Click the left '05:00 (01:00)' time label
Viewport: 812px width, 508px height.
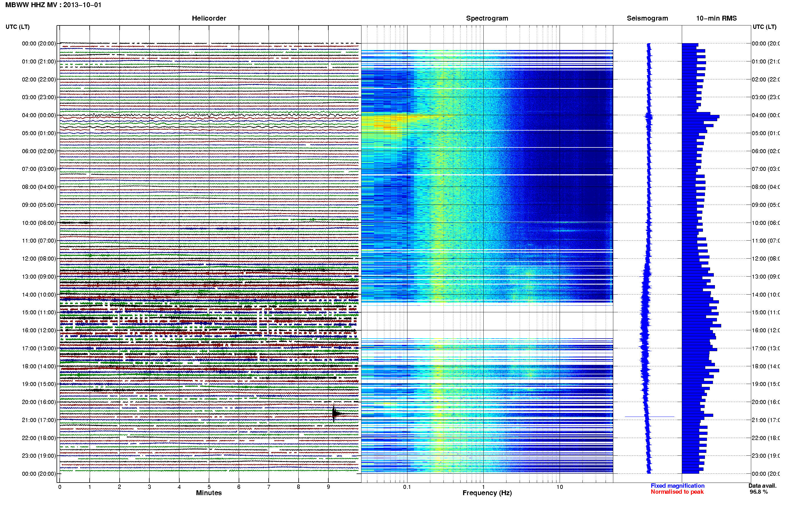click(39, 133)
